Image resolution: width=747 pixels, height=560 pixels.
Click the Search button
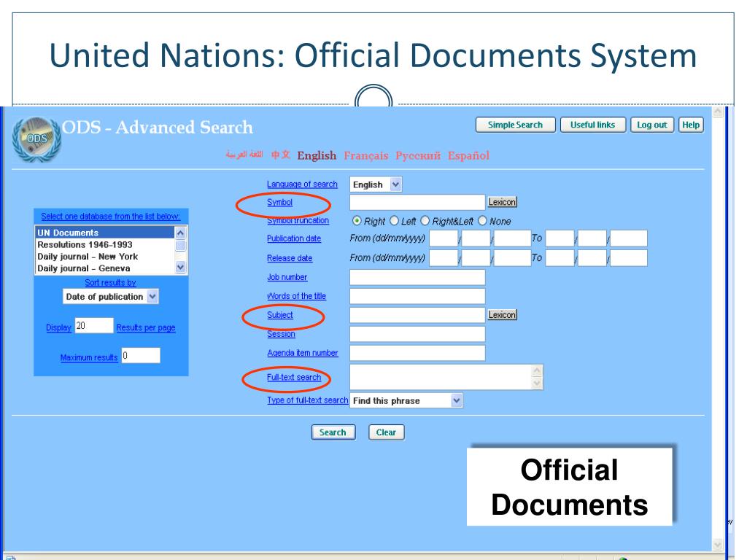point(333,432)
